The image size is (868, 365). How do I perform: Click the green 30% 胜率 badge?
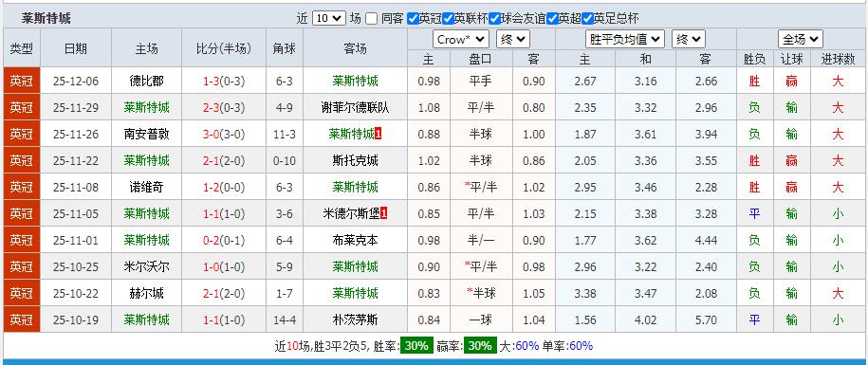pos(416,346)
